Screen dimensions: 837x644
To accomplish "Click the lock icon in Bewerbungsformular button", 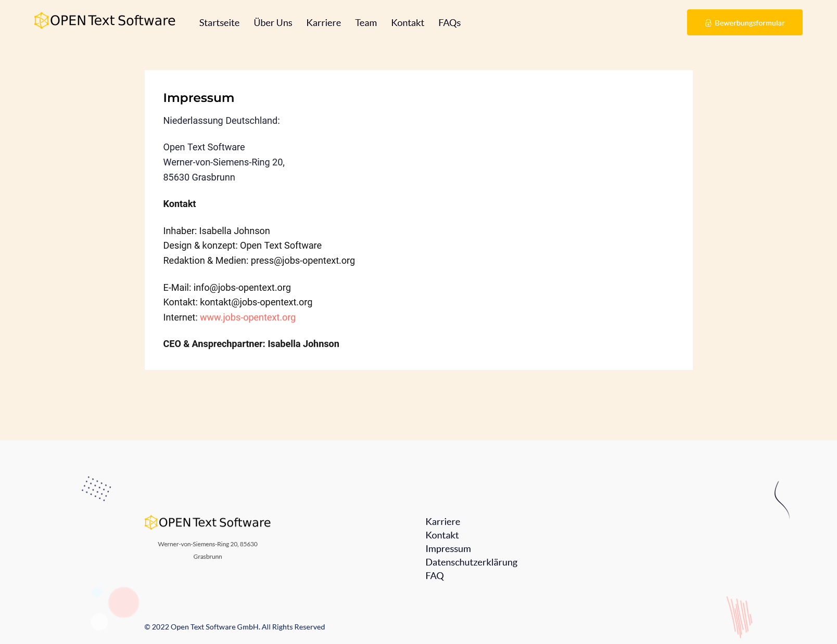I will (708, 23).
